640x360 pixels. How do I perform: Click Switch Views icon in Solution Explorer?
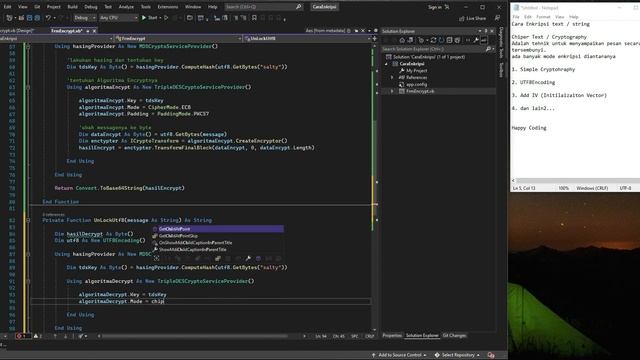tap(410, 40)
